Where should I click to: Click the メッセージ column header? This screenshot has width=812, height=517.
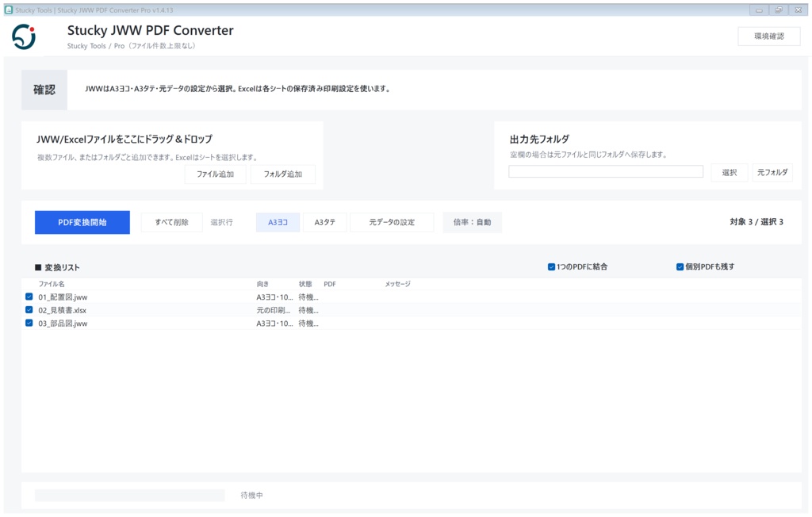click(397, 284)
